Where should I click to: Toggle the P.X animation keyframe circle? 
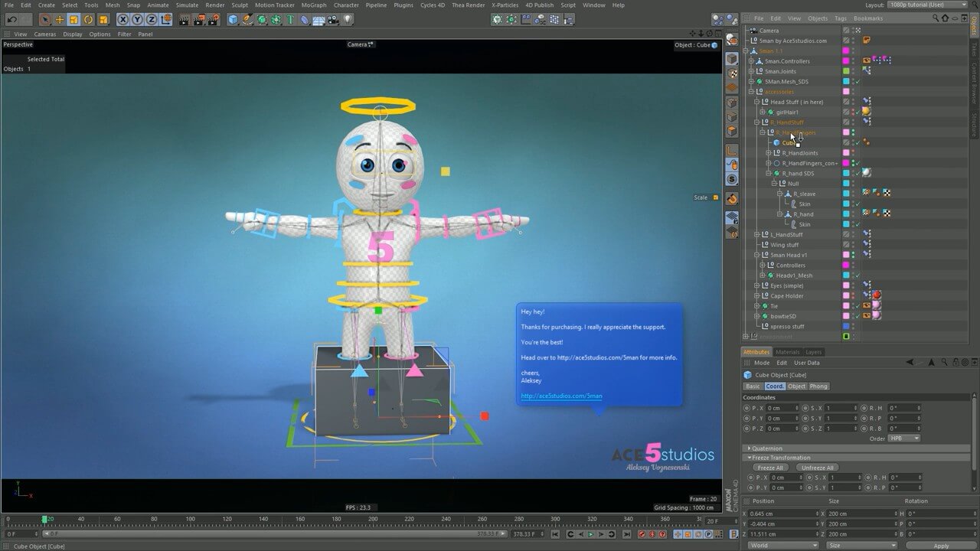click(746, 408)
